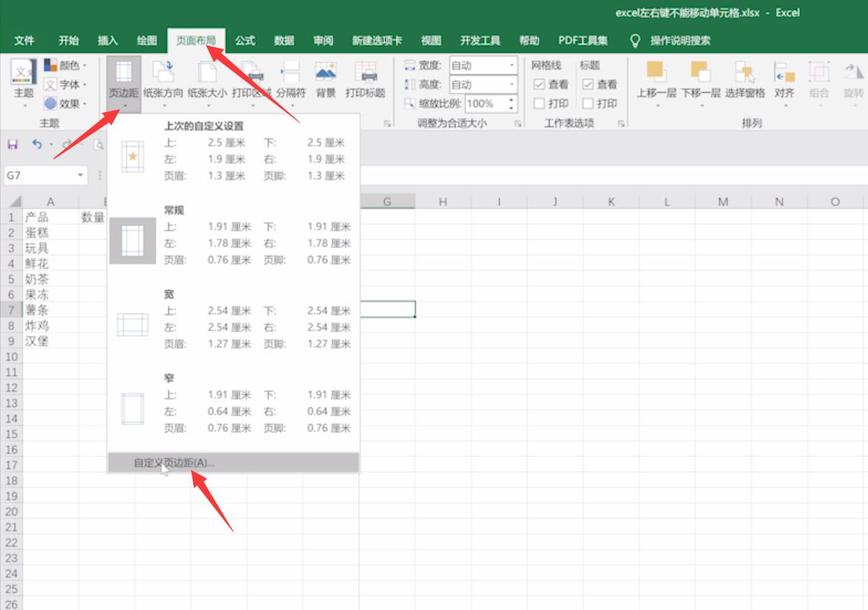Open the Help (帮助) tab
This screenshot has height=610, width=868.
[x=530, y=41]
